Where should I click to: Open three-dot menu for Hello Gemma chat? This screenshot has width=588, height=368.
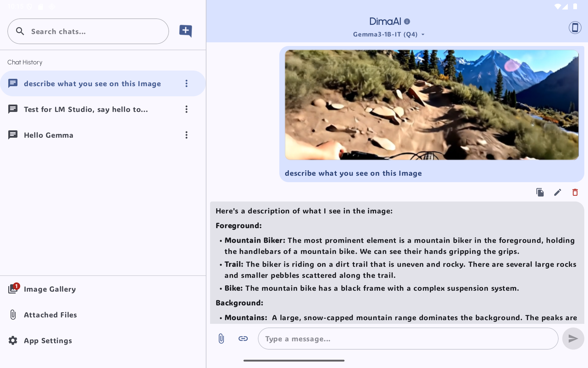(187, 135)
